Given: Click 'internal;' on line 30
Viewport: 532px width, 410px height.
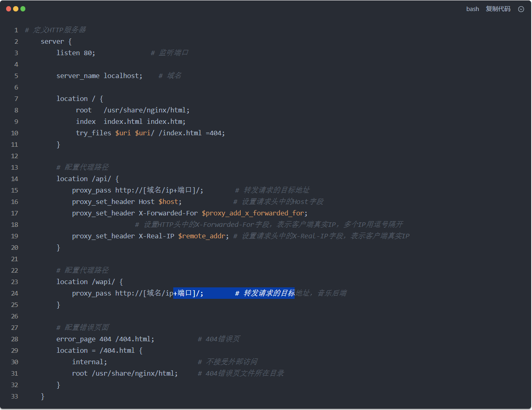Looking at the screenshot, I should point(89,362).
